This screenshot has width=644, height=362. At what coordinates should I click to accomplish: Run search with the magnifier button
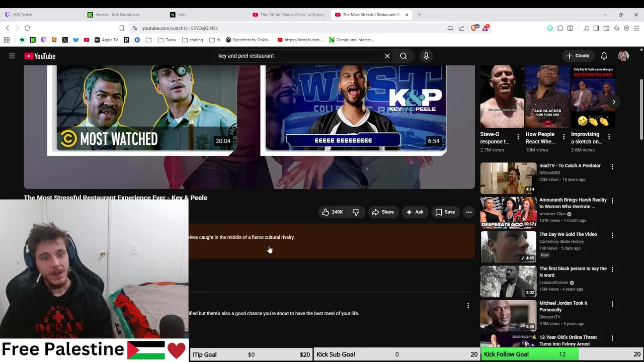point(404,56)
